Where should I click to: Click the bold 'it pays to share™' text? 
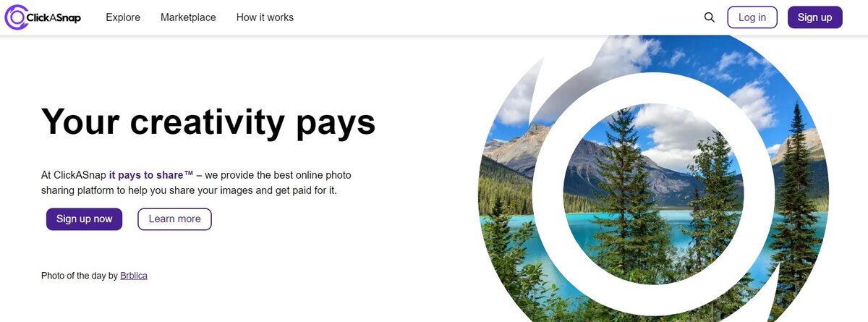coord(151,175)
